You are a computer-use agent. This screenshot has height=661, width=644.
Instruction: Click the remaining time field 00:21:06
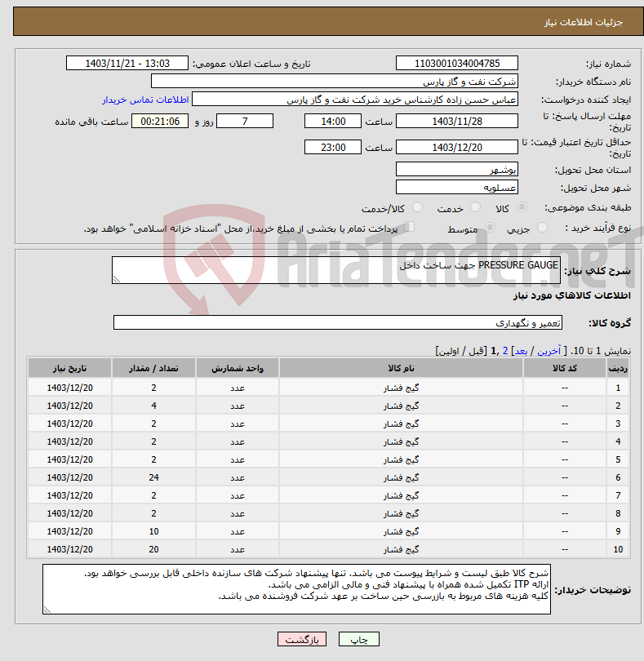coord(160,122)
